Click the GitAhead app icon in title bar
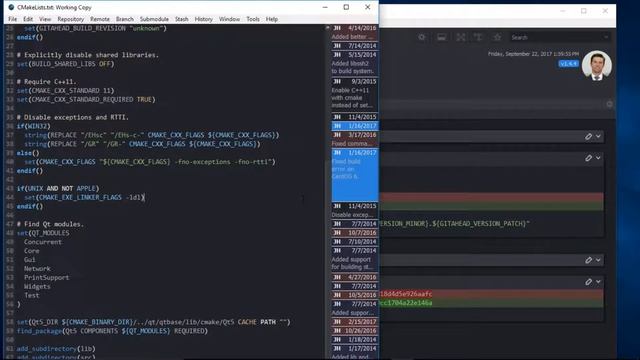Image resolution: width=640 pixels, height=360 pixels. [11, 7]
